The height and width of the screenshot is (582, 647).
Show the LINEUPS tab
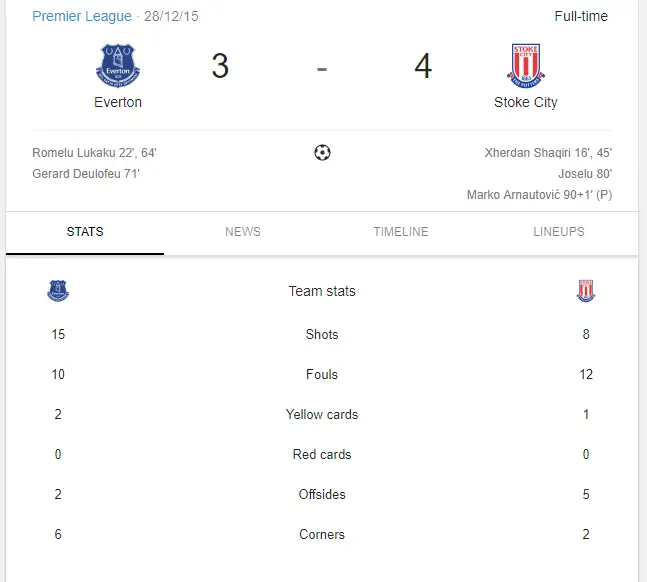(x=559, y=232)
